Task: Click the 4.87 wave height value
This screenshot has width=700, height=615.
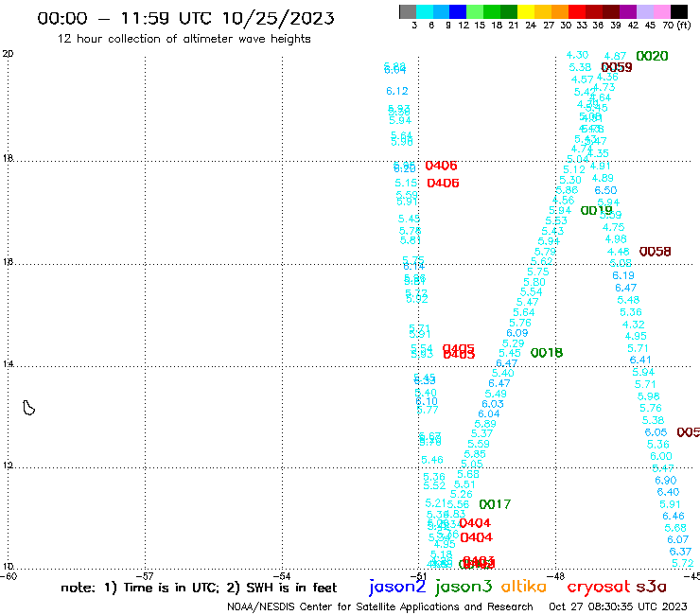Action: (x=615, y=56)
